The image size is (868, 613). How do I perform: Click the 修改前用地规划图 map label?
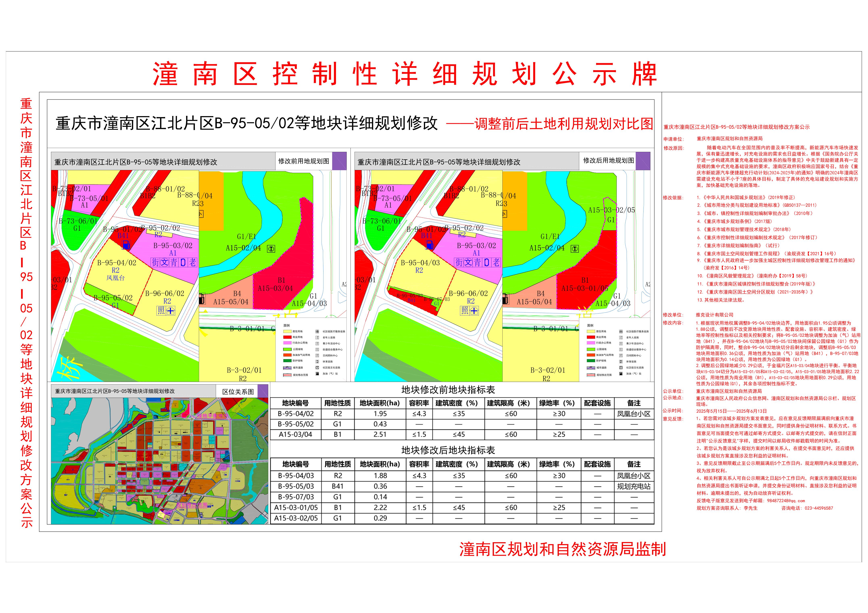point(304,161)
